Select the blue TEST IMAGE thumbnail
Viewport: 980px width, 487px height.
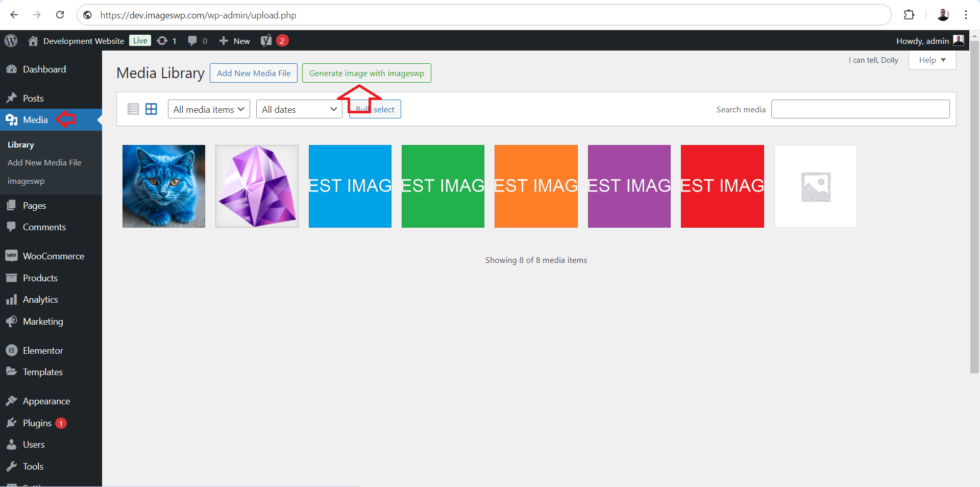click(x=350, y=186)
